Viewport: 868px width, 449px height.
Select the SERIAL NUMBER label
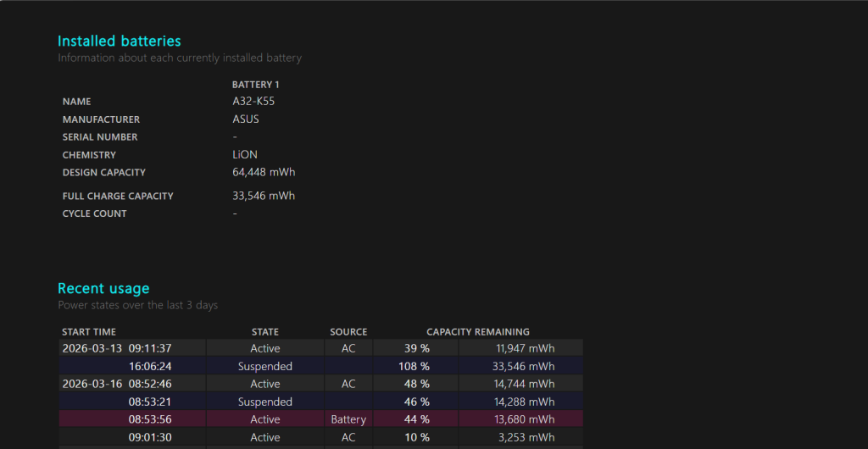[x=100, y=137]
